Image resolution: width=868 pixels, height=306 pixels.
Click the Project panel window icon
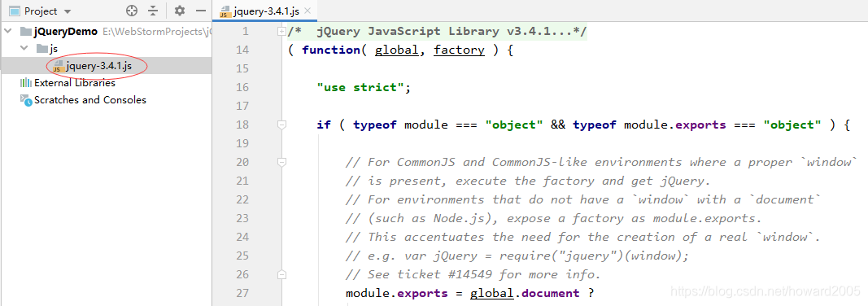point(15,11)
